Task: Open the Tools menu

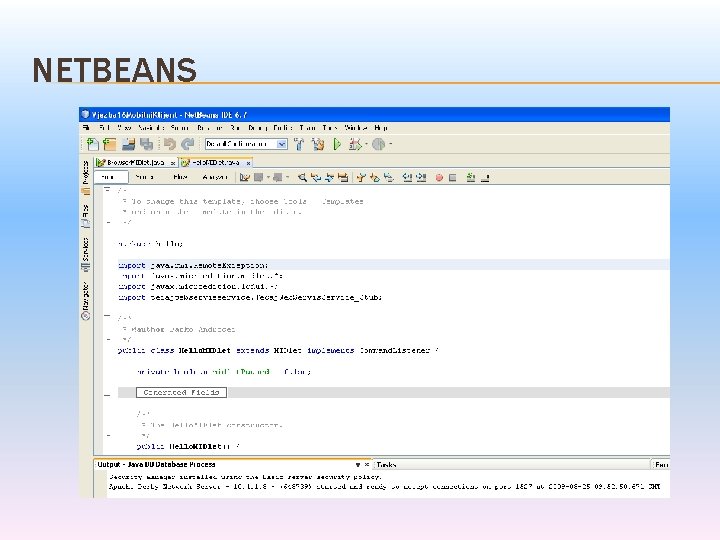Action: pyautogui.click(x=330, y=128)
